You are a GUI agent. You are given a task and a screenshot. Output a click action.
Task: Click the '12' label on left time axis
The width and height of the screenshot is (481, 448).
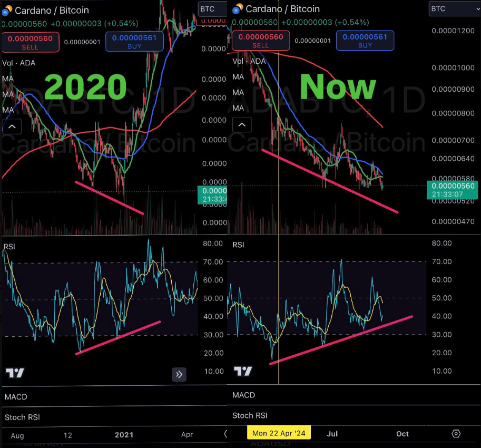68,435
